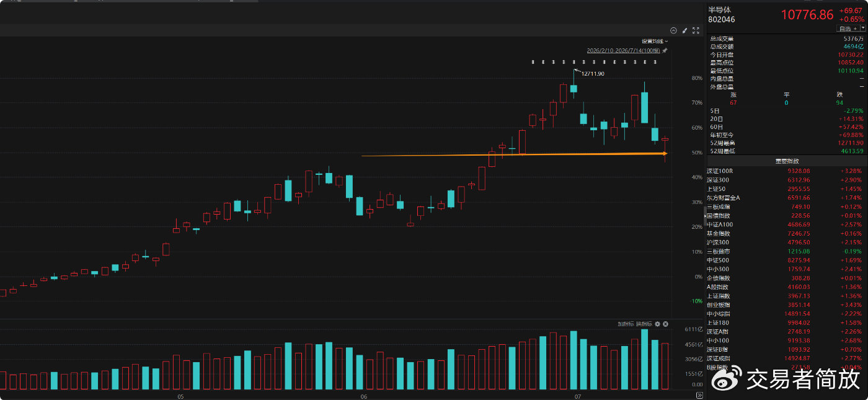Click the 换指标 switch indicator button
868x400 pixels.
(644, 324)
